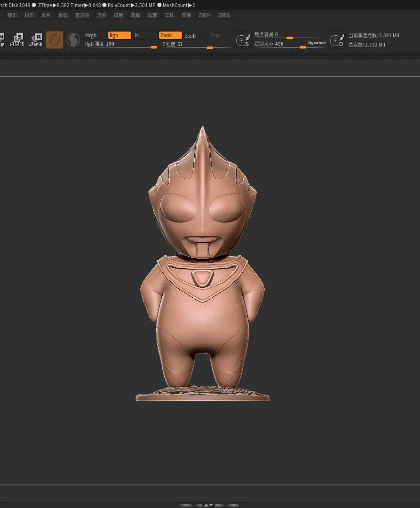The height and width of the screenshot is (508, 420).
Task: Click the MeshCount 2 status text
Action: click(179, 5)
